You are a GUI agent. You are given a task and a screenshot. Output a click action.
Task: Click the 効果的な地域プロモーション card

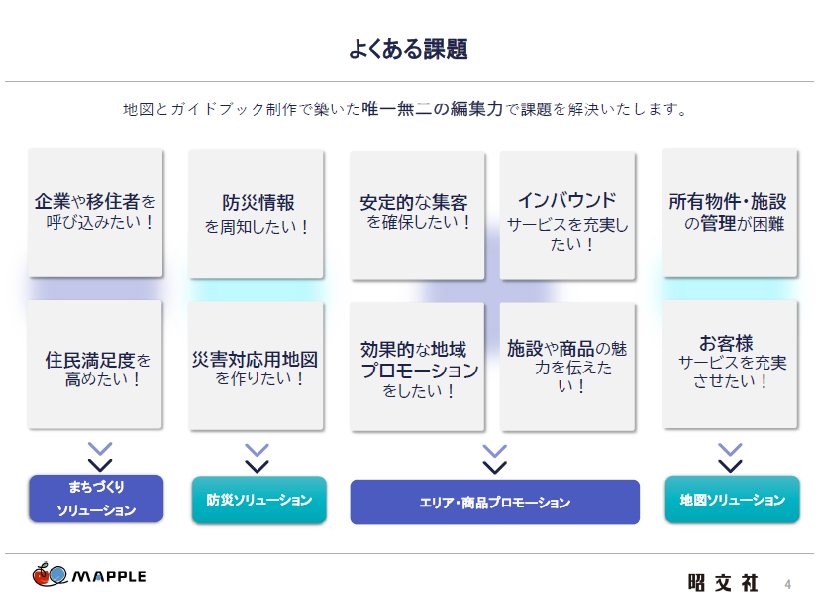417,367
